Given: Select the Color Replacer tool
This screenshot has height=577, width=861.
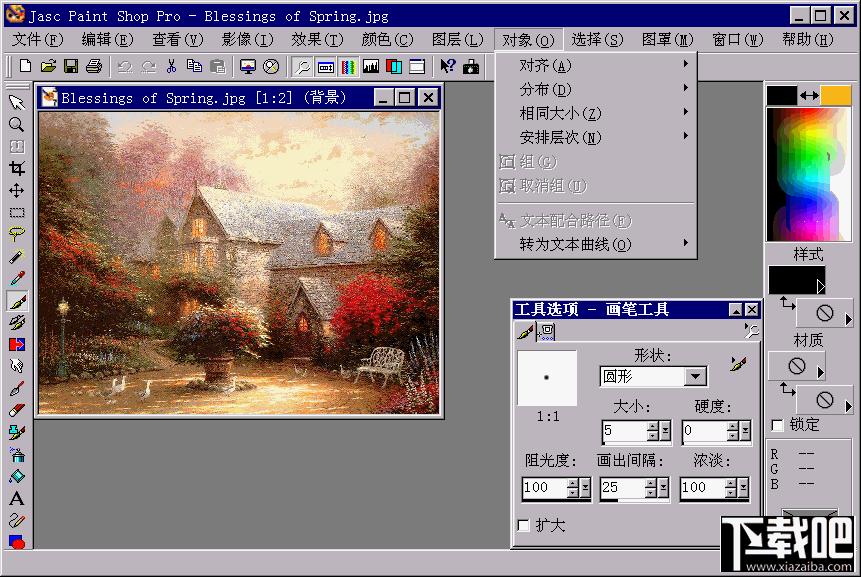Looking at the screenshot, I should [x=16, y=344].
